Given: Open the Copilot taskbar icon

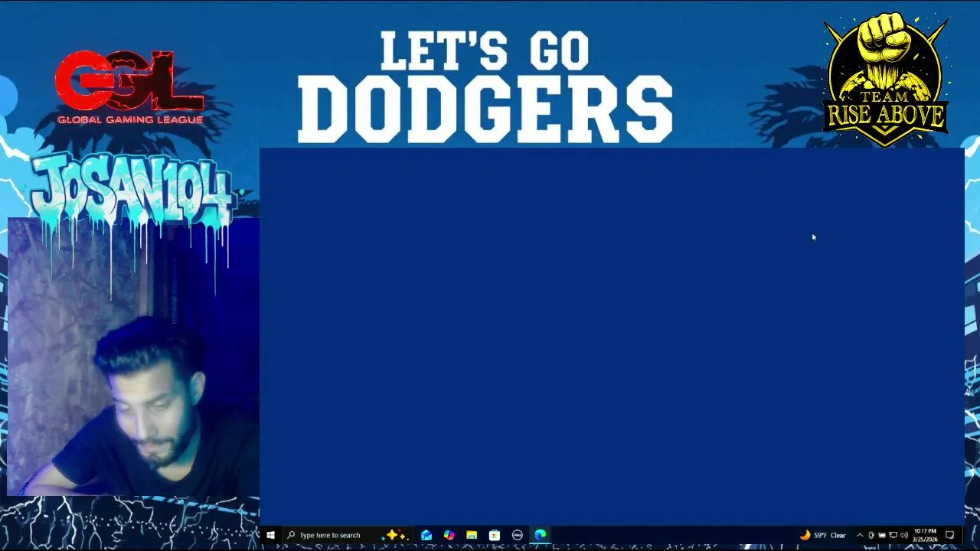Looking at the screenshot, I should 449,535.
